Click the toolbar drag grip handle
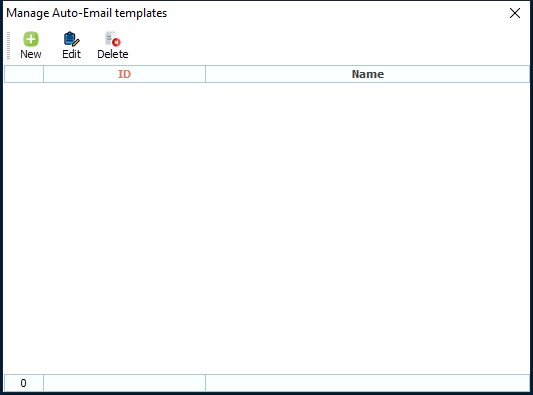The width and height of the screenshot is (533, 395). [8, 45]
